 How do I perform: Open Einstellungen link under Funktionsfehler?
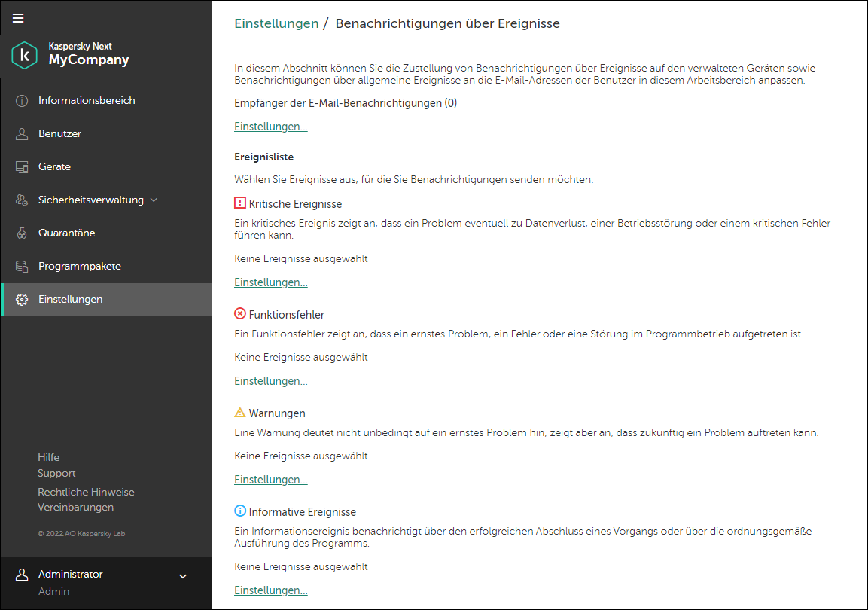271,381
